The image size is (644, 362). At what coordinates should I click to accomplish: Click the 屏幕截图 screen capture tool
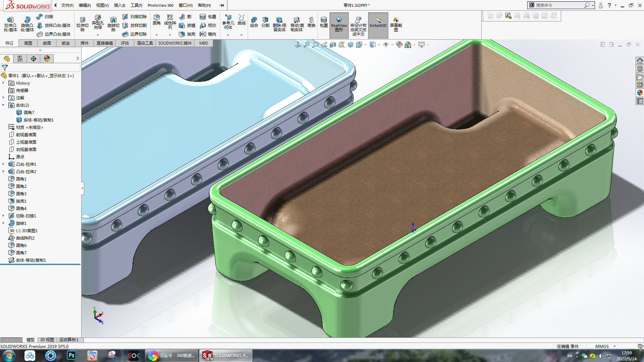pyautogui.click(x=396, y=24)
